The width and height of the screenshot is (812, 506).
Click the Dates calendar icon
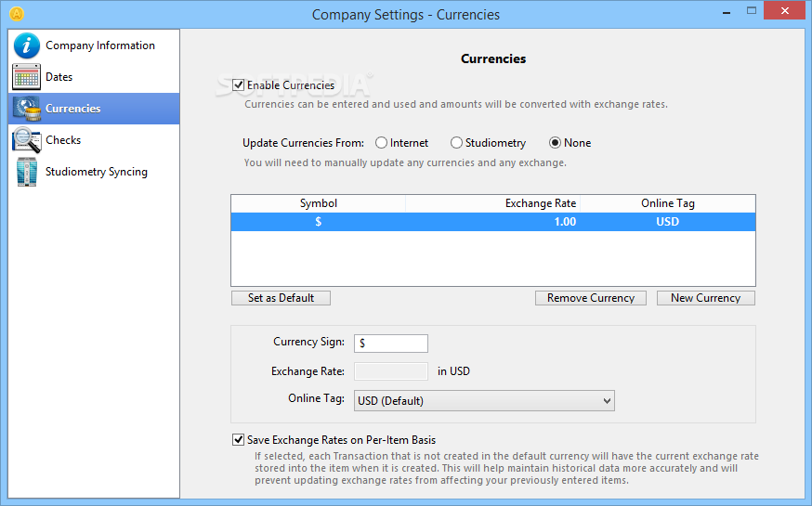pos(26,77)
